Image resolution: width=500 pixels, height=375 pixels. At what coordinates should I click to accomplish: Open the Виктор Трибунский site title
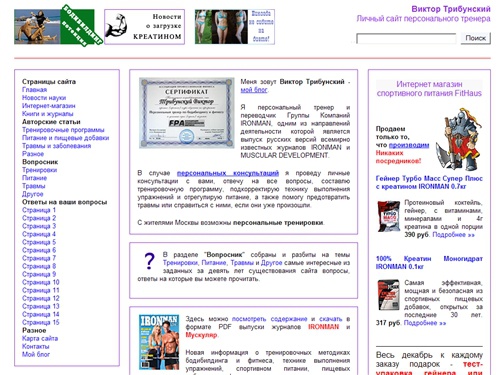pyautogui.click(x=451, y=9)
